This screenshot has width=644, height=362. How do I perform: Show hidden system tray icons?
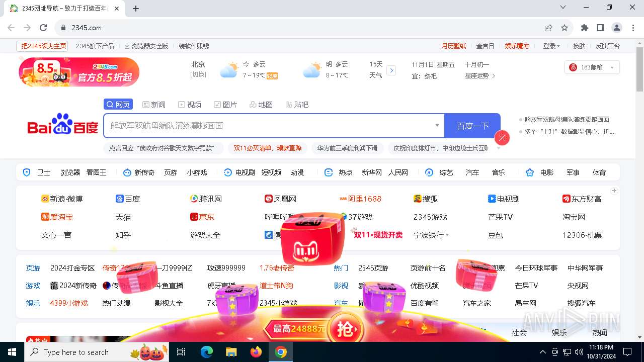coord(542,352)
